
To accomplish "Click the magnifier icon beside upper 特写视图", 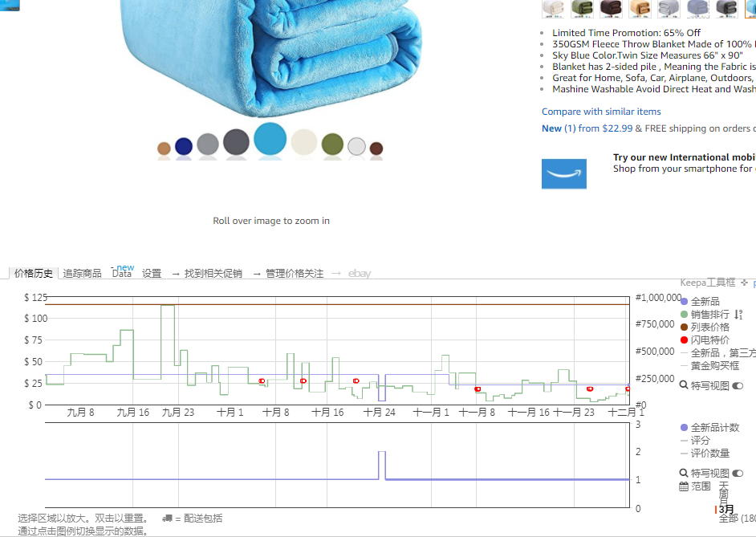I will [684, 385].
